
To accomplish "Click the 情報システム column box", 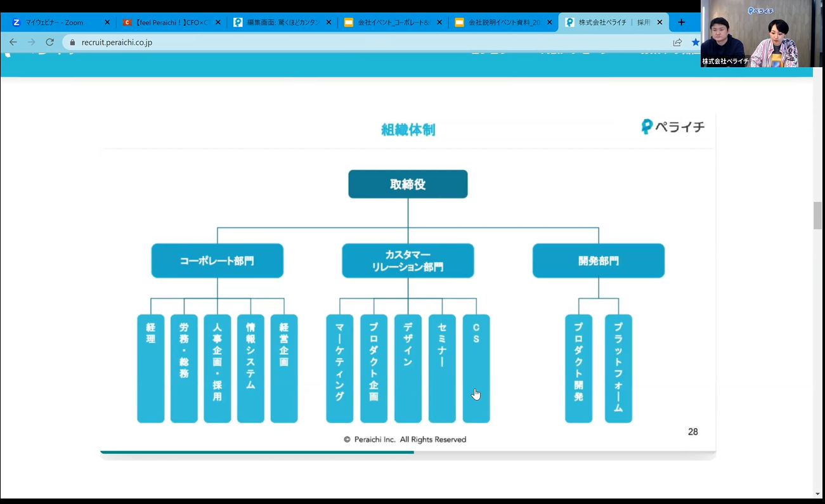I will tap(250, 368).
